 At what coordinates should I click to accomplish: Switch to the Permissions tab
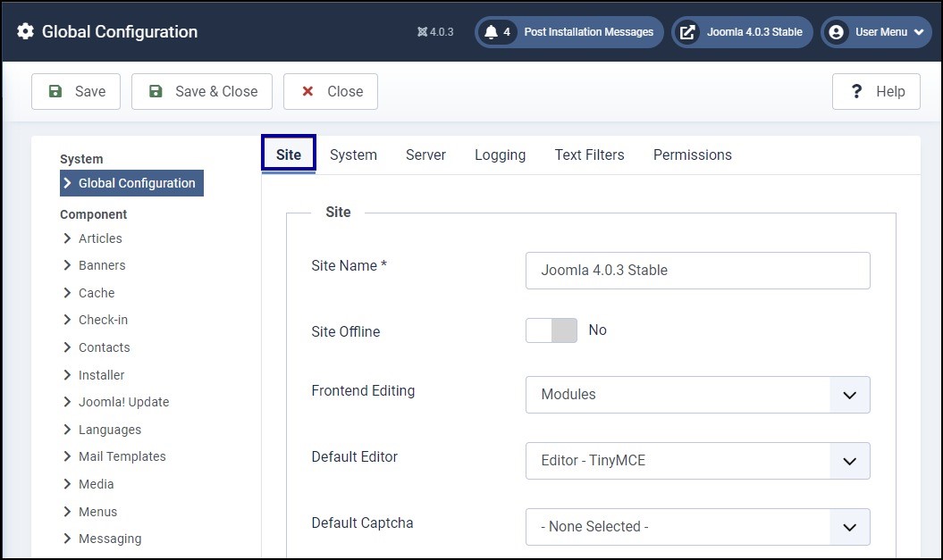click(692, 155)
